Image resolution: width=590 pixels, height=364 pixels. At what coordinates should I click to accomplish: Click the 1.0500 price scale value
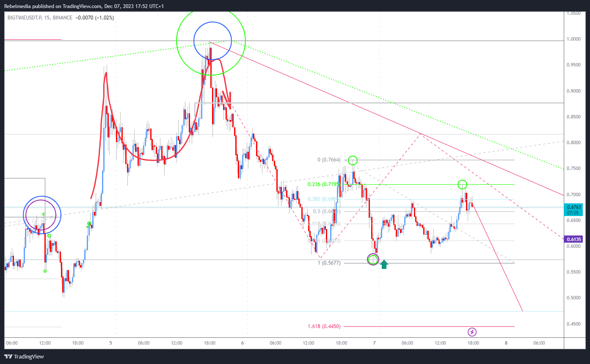pos(573,13)
